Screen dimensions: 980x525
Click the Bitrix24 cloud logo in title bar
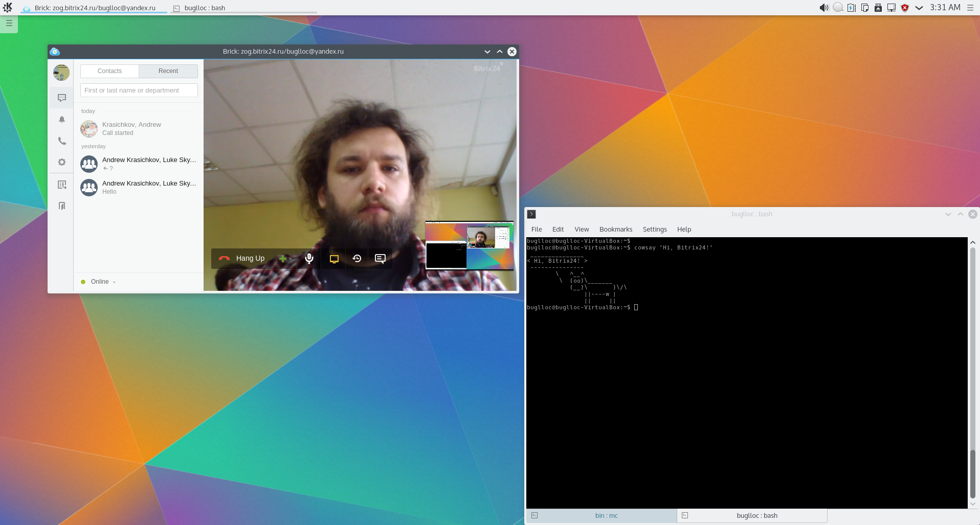click(x=55, y=52)
